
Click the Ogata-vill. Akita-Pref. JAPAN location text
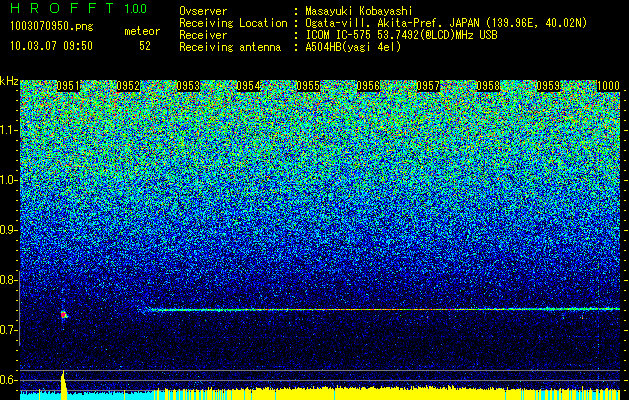tap(446, 23)
